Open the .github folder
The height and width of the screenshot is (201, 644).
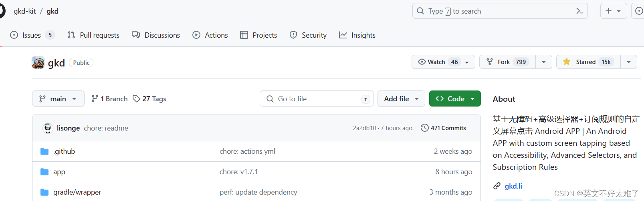(x=64, y=151)
